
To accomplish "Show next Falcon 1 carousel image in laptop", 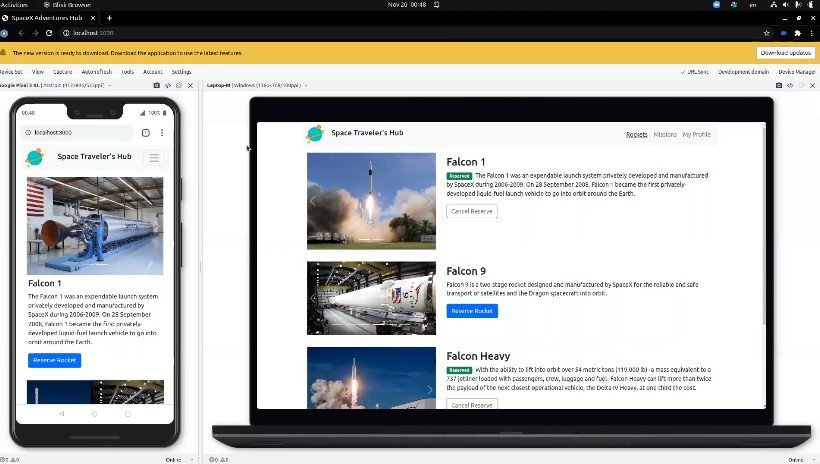I will (429, 201).
